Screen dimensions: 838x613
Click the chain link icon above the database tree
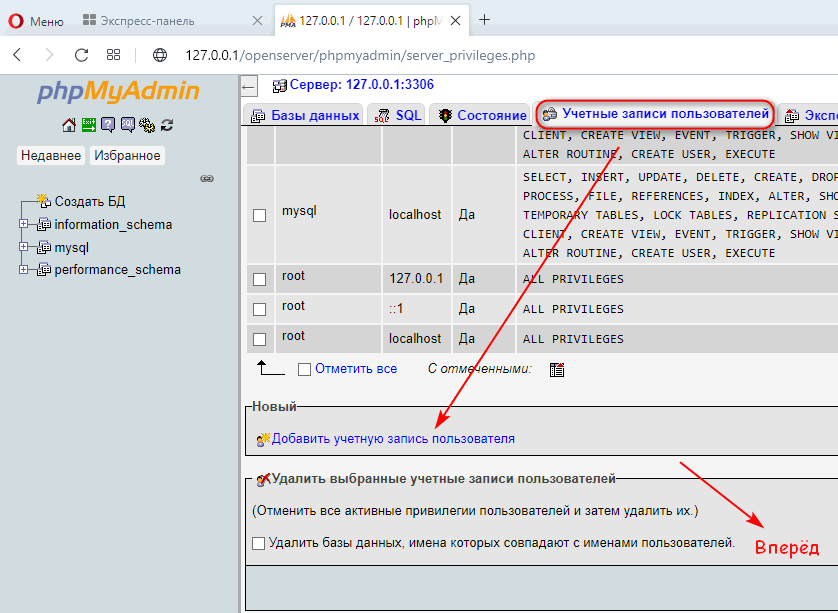[x=207, y=179]
